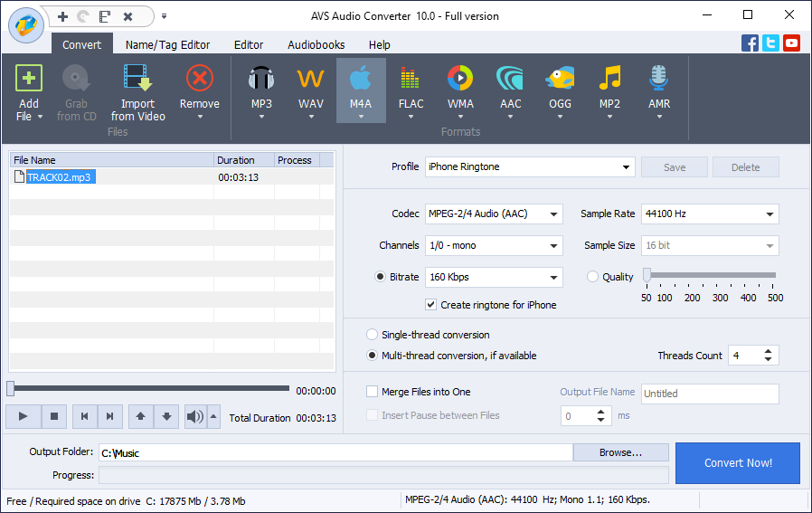Expand the Remove dropdown arrow

coord(200,117)
